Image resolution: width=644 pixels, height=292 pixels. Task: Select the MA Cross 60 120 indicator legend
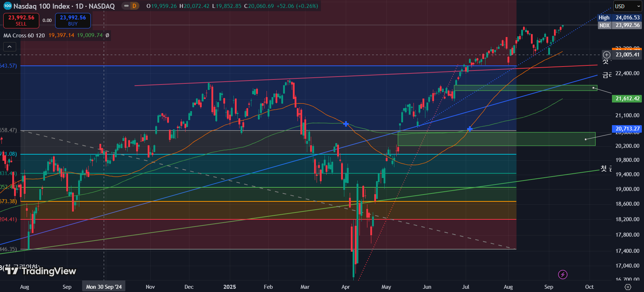(x=24, y=35)
